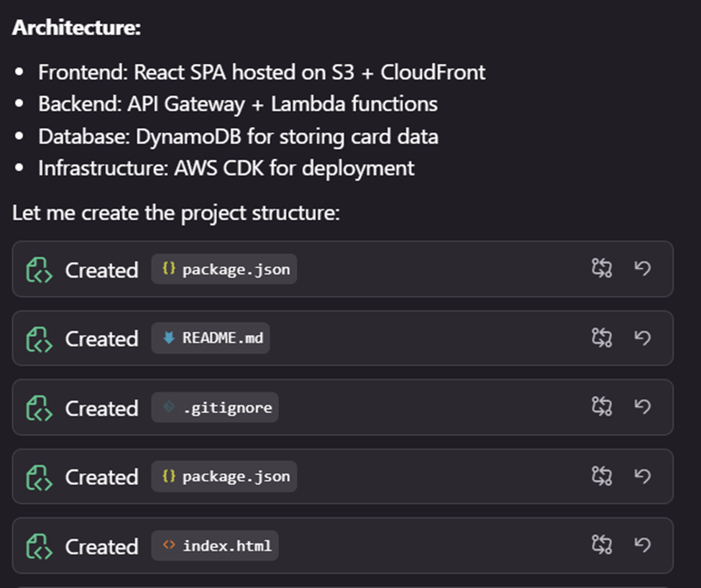View diff icon for second package.json row
The height and width of the screenshot is (588, 701).
[601, 476]
